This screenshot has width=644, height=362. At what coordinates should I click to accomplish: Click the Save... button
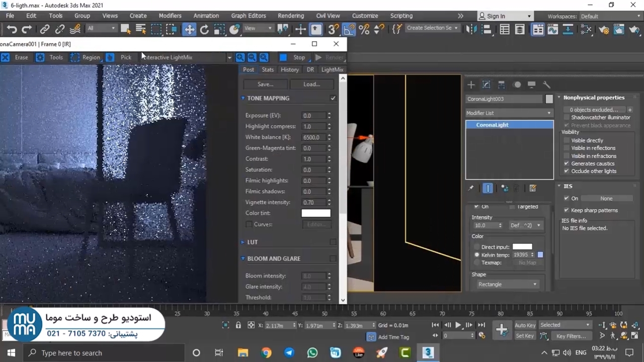[265, 84]
